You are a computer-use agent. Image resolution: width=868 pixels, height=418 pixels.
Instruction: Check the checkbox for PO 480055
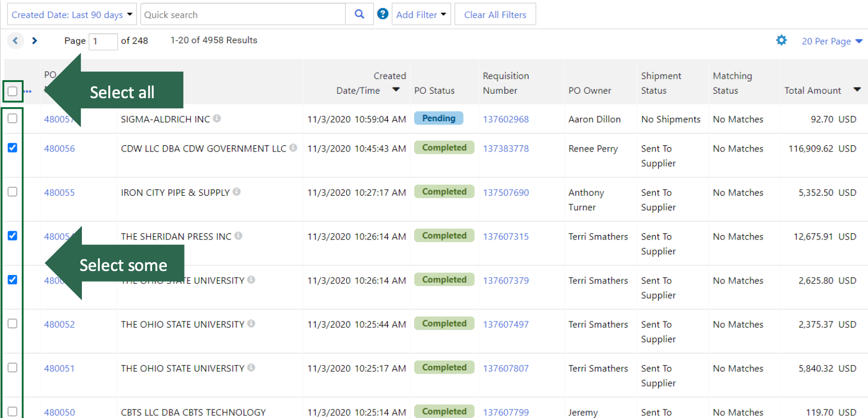(12, 192)
